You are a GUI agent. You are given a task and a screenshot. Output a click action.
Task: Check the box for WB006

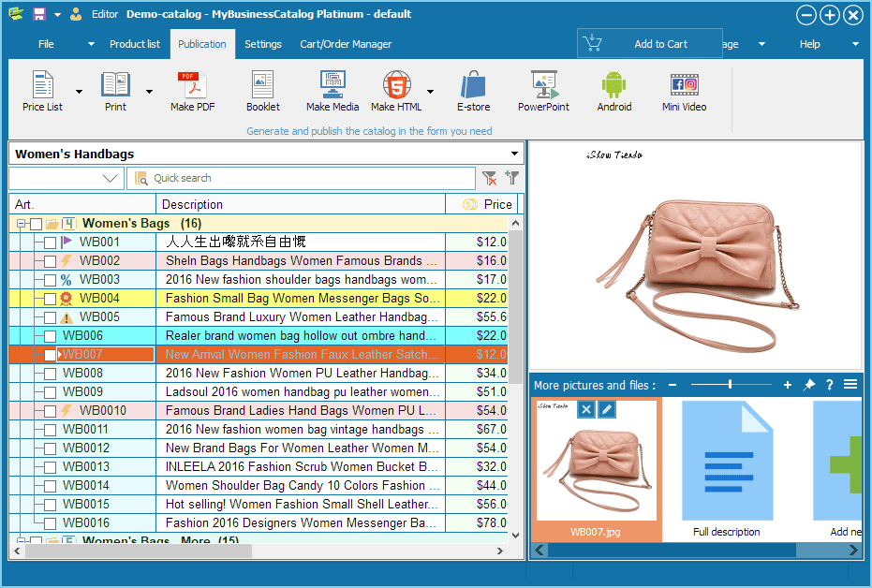(x=50, y=336)
